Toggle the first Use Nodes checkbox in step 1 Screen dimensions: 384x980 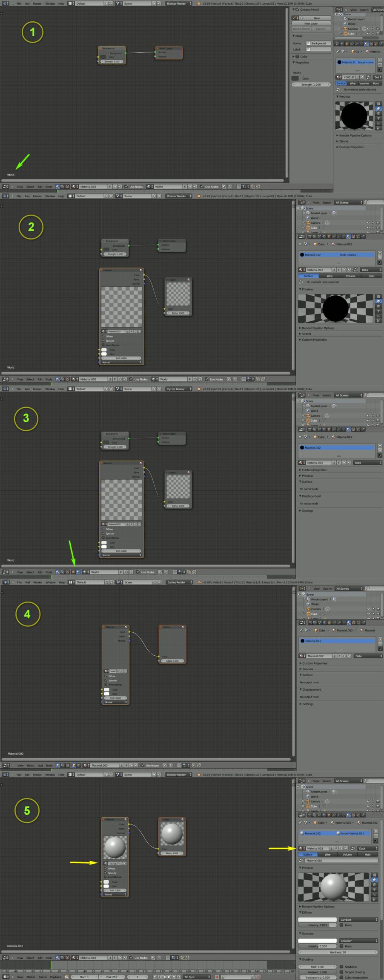point(126,186)
